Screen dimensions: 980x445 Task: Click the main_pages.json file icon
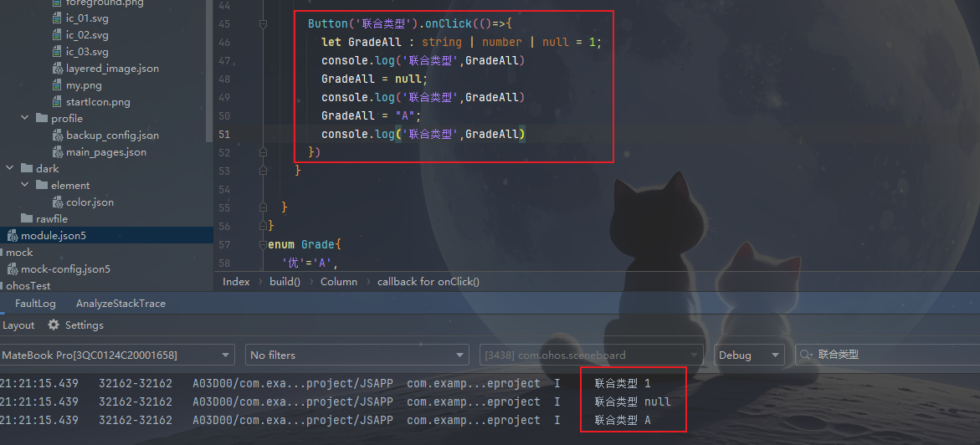[58, 152]
